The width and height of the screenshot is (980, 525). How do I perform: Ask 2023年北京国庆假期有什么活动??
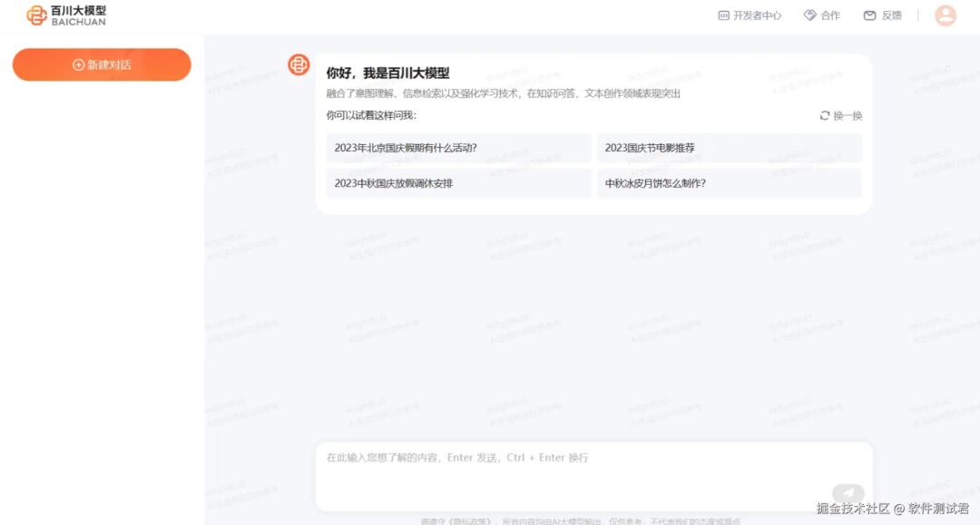point(459,148)
